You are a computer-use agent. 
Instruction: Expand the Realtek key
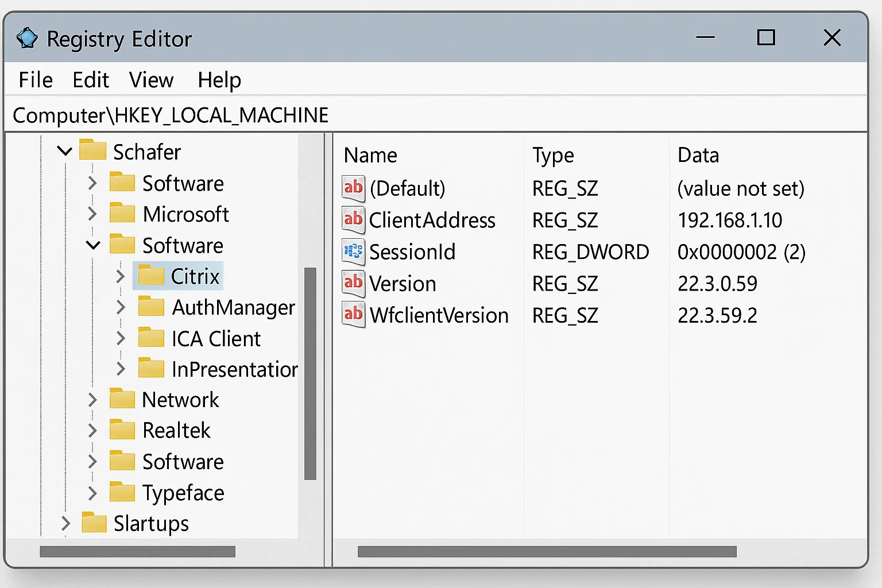(x=92, y=430)
